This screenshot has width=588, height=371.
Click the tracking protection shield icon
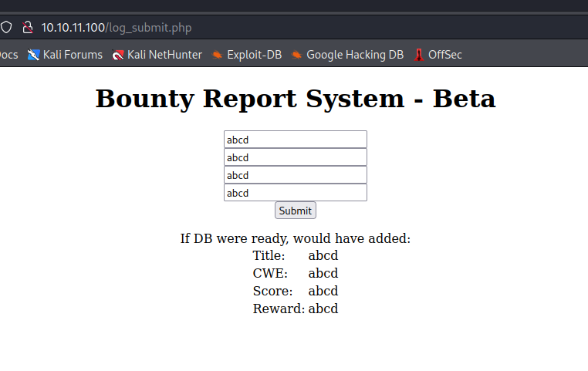[6, 27]
